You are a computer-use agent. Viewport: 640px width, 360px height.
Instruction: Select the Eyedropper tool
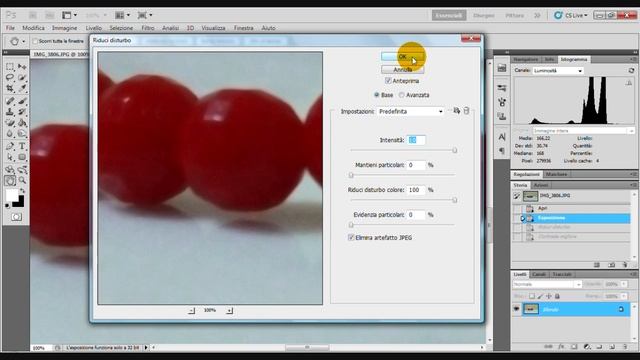coord(22,88)
